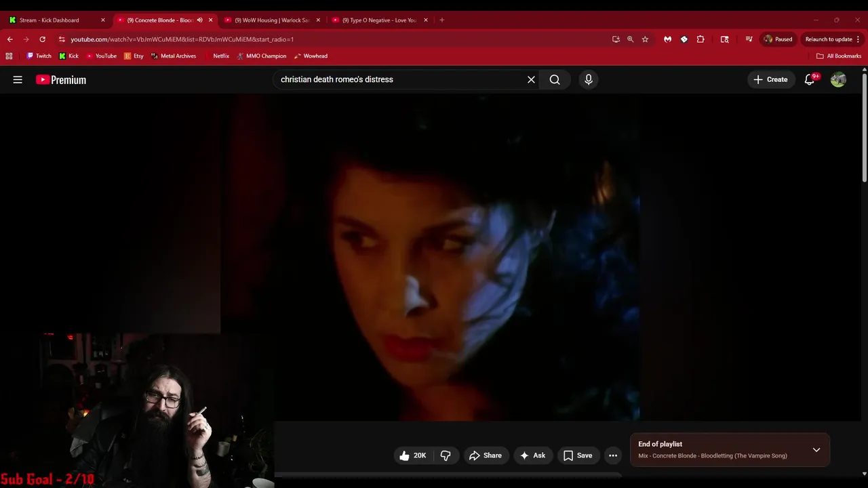Close the Kick Dashboard tab
Image resolution: width=868 pixels, height=488 pixels.
point(103,20)
